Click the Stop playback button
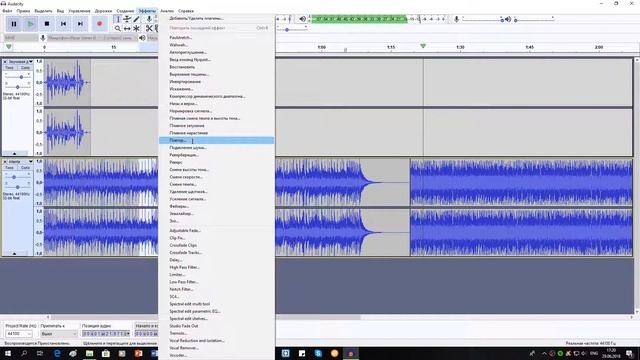Viewport: 640px width, 360px height. coord(47,24)
